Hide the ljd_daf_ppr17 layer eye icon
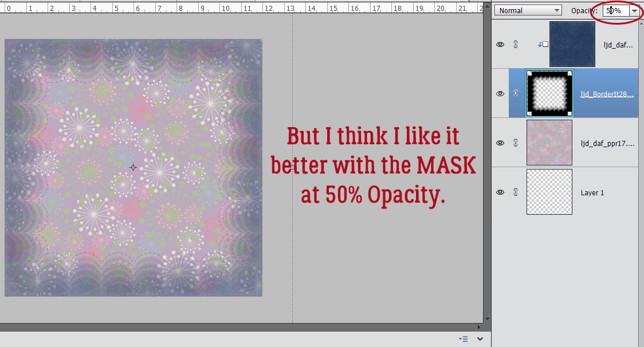 (x=500, y=143)
